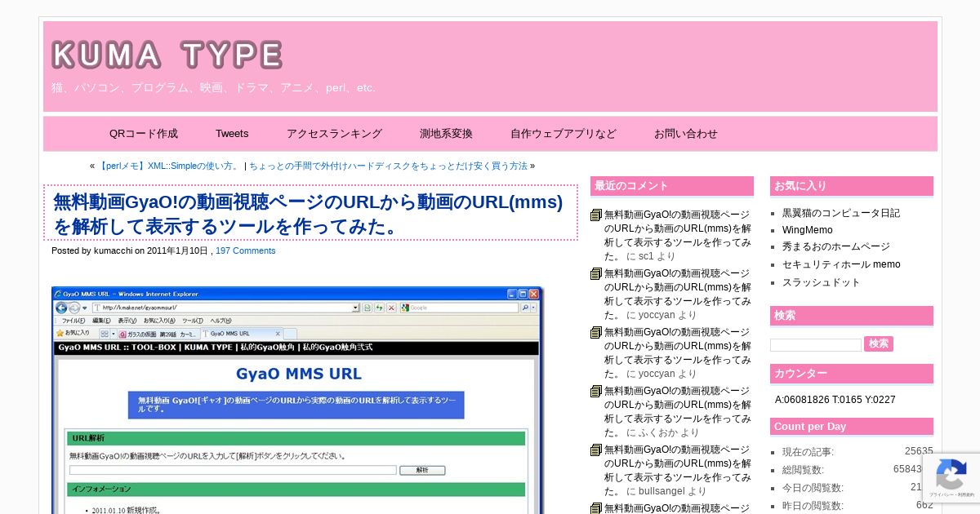980x514 pixels.
Task: Click the カウンター section heading
Action: pos(852,374)
